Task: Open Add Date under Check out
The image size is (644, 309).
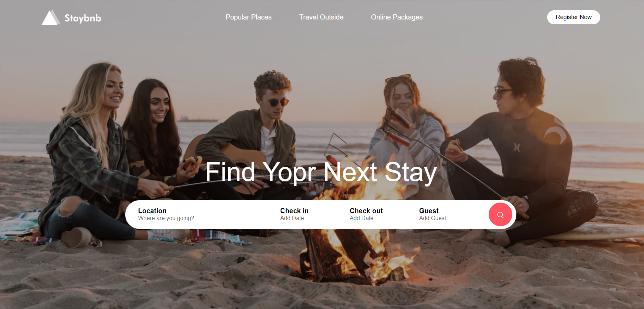Action: pyautogui.click(x=361, y=218)
